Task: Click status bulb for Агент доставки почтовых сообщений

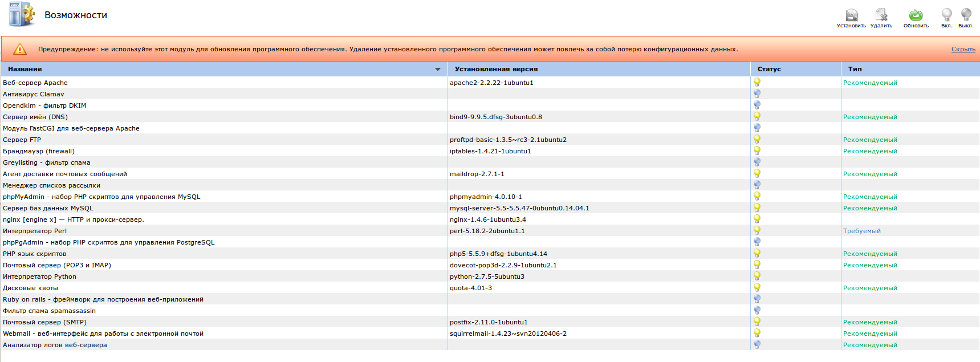Action: pos(757,173)
